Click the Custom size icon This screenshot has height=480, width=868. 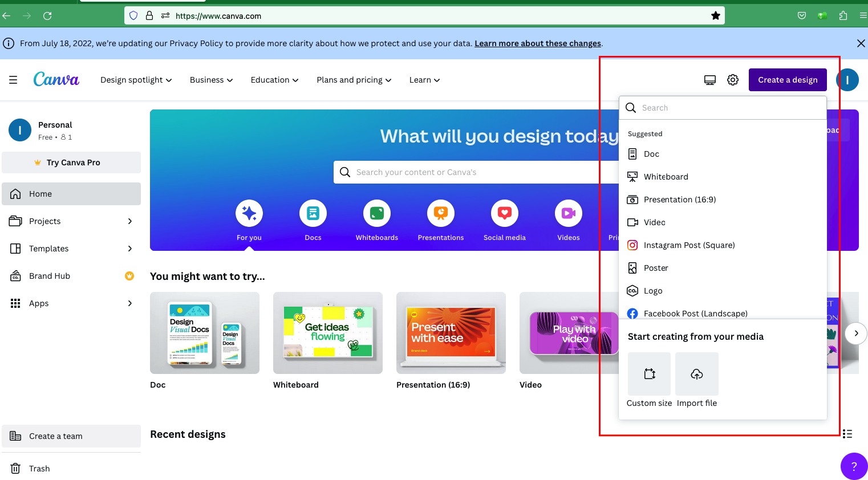(x=649, y=374)
